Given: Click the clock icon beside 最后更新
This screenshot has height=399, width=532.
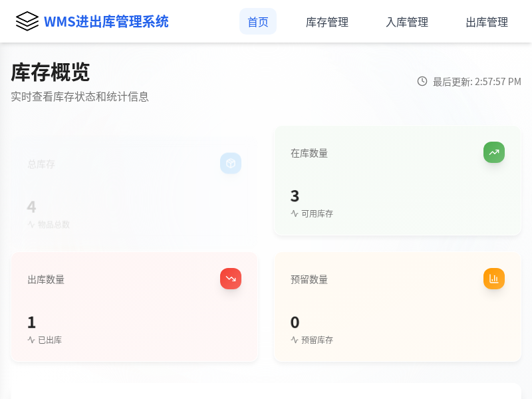Looking at the screenshot, I should (422, 81).
